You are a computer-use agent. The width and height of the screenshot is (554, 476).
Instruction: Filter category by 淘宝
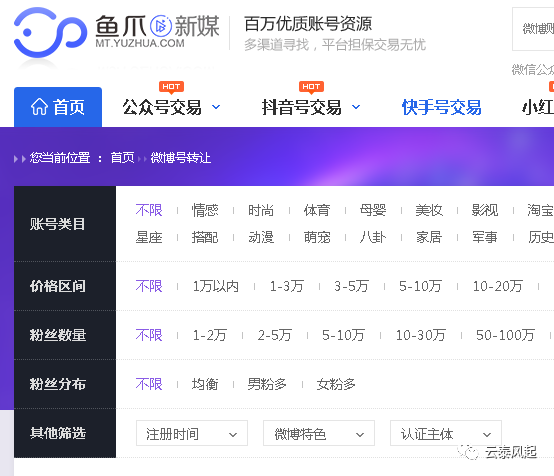pos(540,210)
